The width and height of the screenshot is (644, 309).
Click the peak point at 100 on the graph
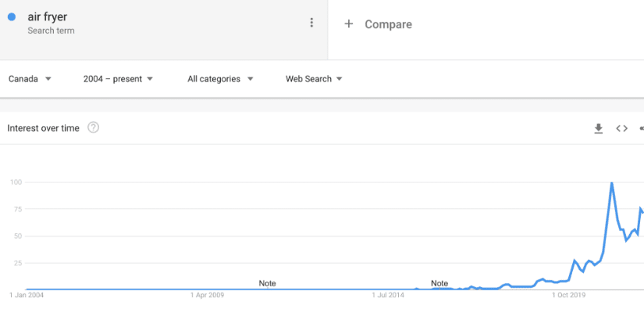coord(612,182)
